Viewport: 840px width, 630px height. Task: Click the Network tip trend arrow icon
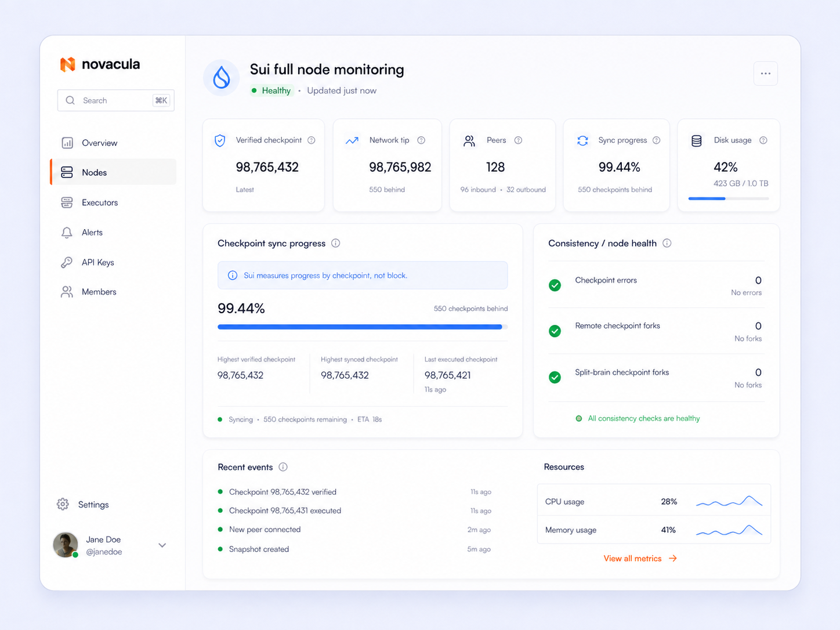click(x=352, y=140)
